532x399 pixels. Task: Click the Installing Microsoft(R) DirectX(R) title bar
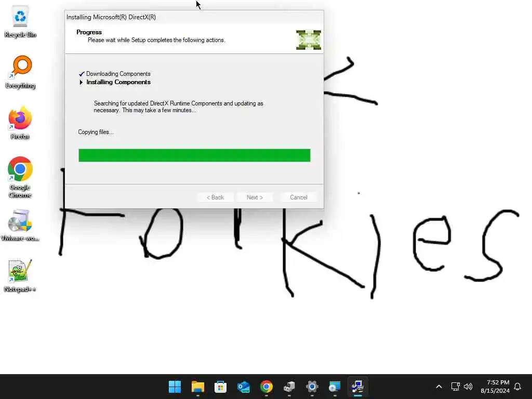click(x=194, y=17)
